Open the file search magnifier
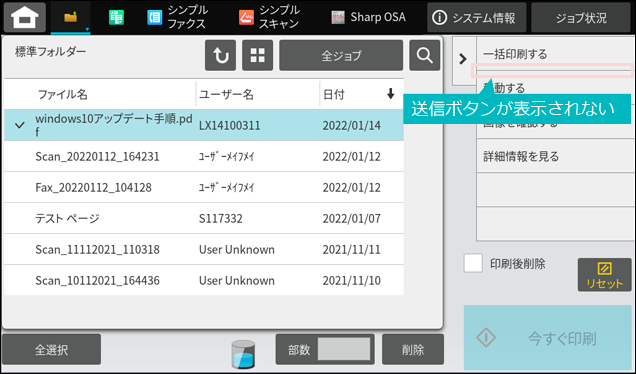This screenshot has height=374, width=636. pyautogui.click(x=425, y=56)
